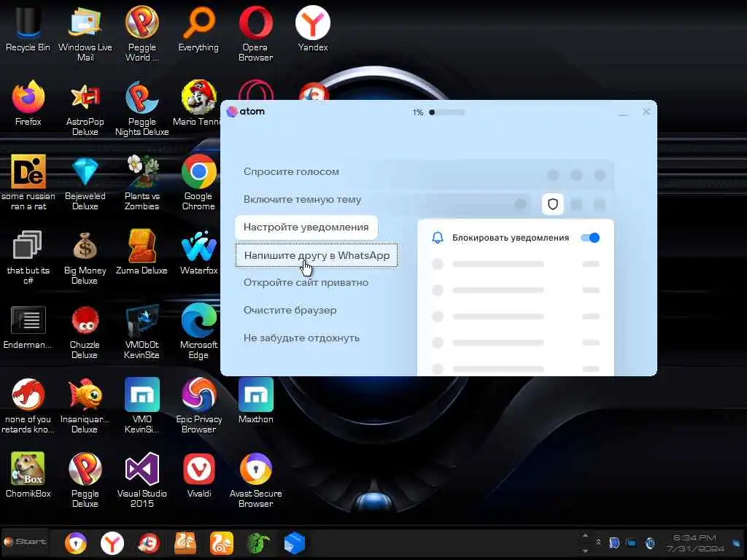Open the VMO KevinSi... desktop shortcut

[x=142, y=405]
